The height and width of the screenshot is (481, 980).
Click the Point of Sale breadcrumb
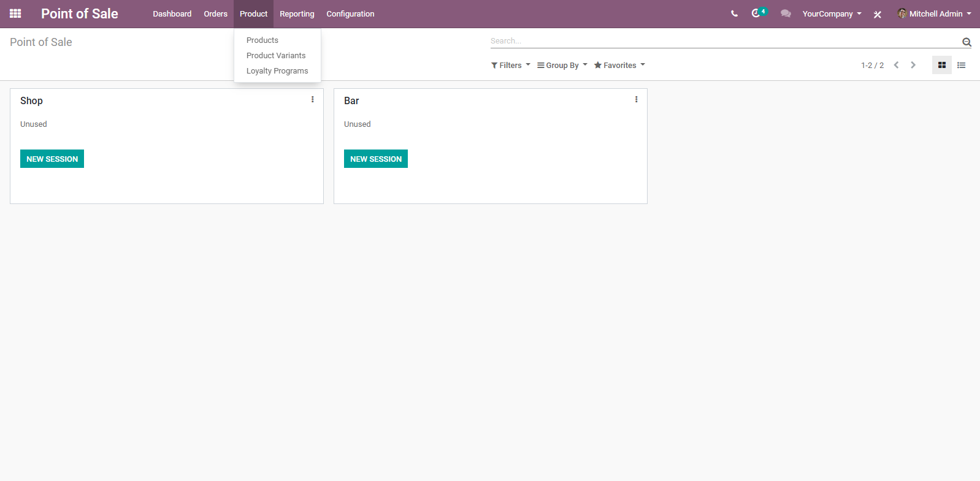click(x=41, y=42)
